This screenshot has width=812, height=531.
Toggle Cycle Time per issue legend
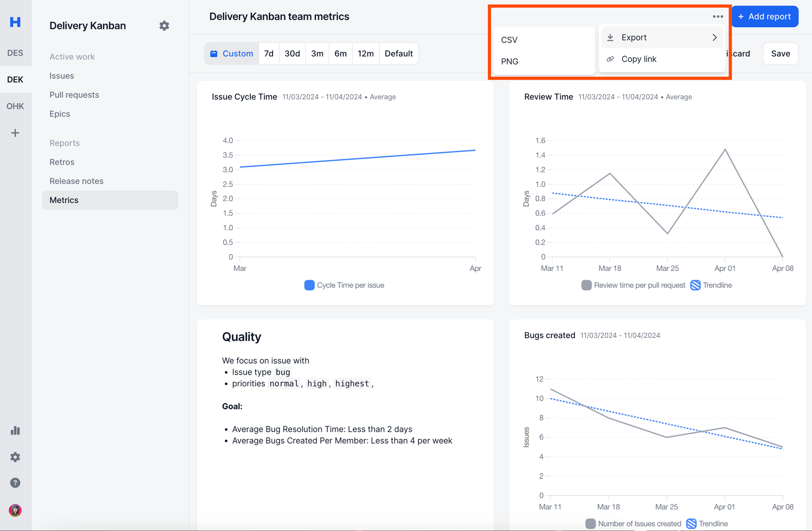(344, 285)
